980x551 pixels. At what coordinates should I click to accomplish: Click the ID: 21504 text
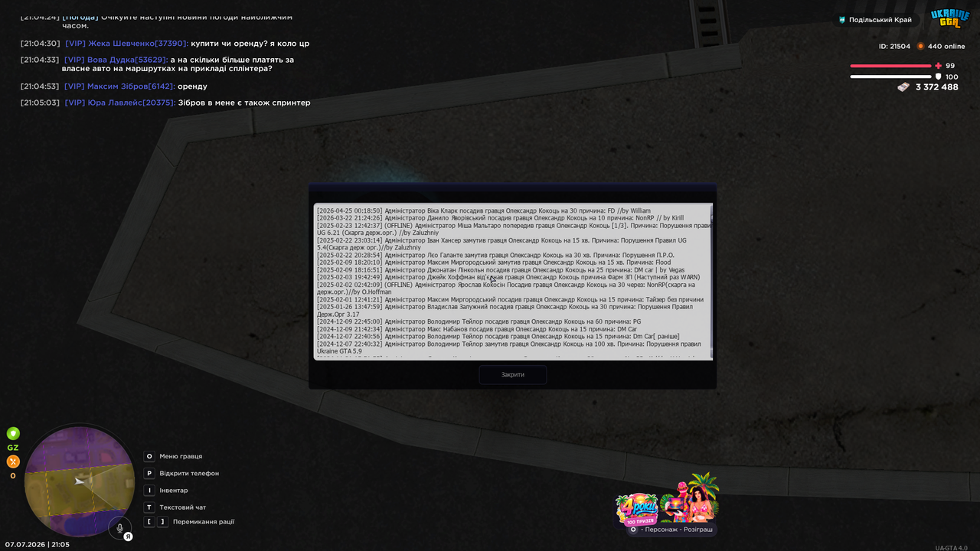coord(894,46)
